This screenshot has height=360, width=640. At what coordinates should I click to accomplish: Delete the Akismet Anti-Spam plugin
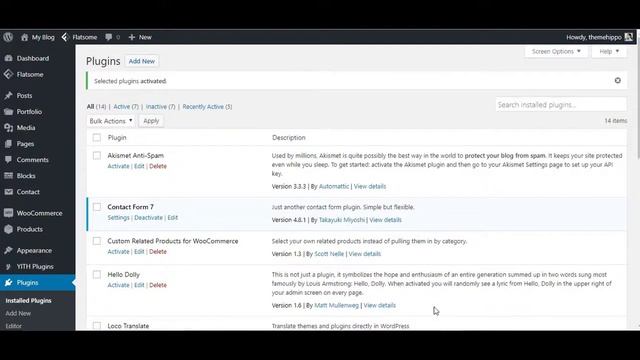coord(158,166)
